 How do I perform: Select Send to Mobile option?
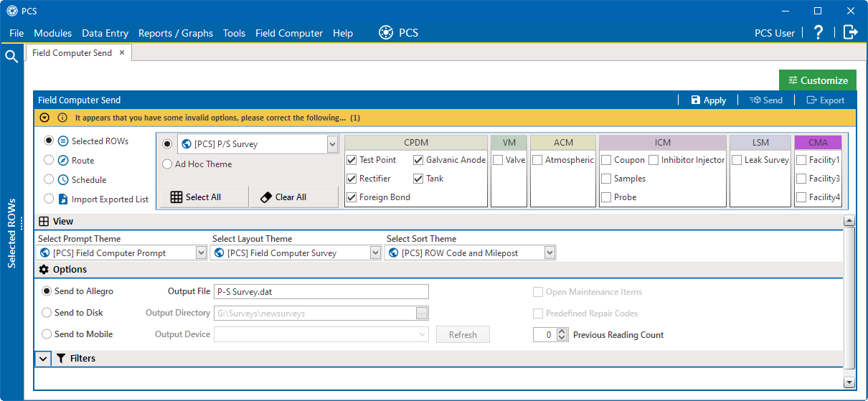[47, 334]
